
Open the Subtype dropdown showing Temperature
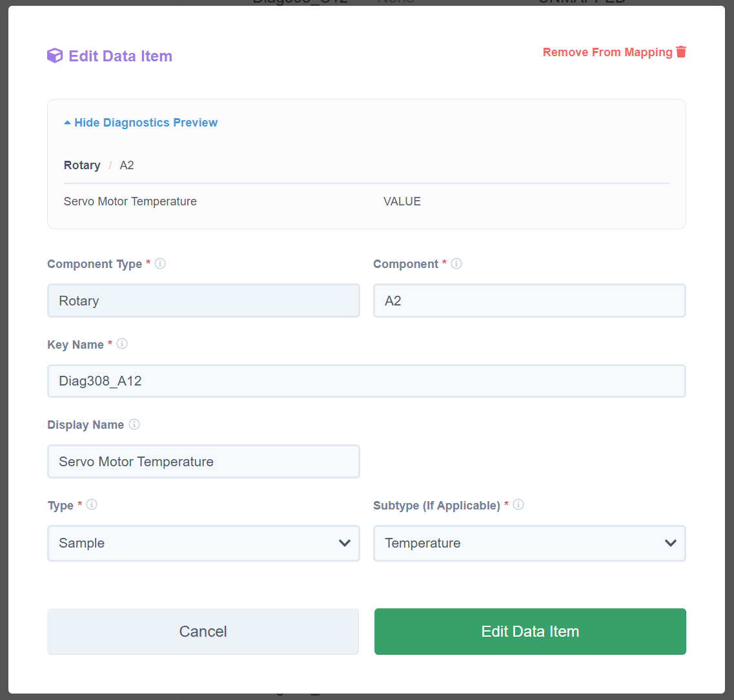pyautogui.click(x=529, y=543)
